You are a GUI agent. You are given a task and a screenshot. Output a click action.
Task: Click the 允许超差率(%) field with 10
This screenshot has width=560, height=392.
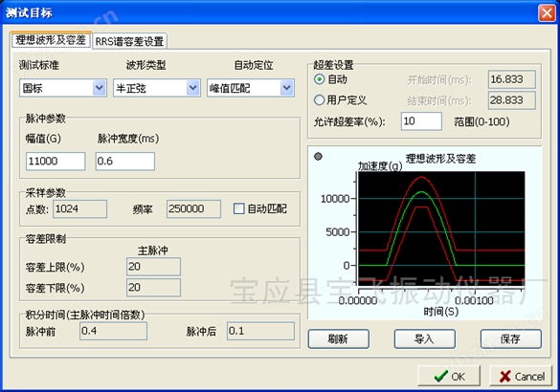[421, 121]
